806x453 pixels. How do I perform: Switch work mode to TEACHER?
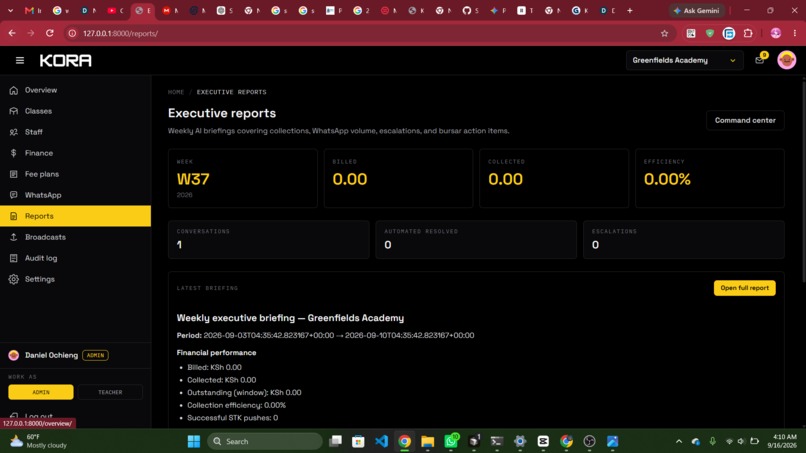110,392
